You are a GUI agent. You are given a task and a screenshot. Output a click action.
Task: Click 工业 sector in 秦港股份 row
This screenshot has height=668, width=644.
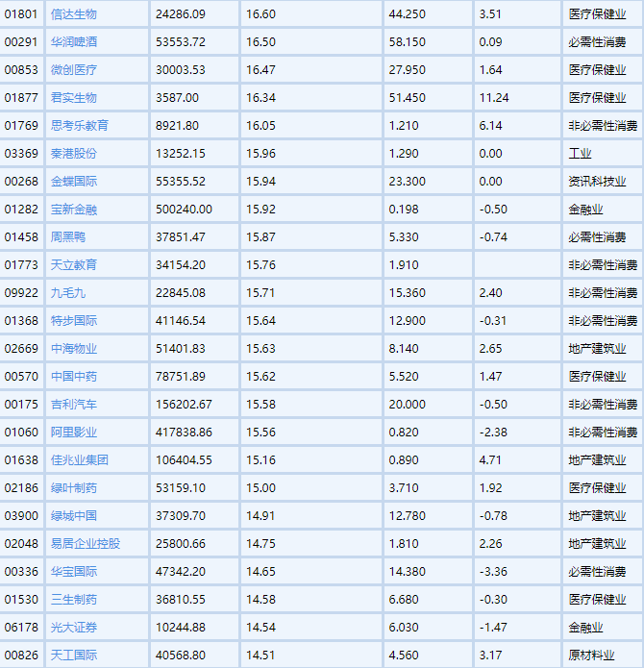click(x=581, y=154)
